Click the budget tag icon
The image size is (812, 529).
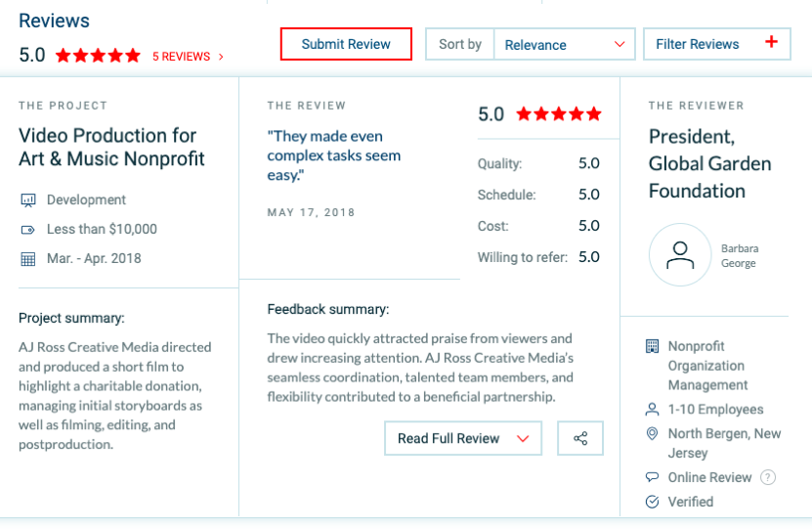point(27,230)
